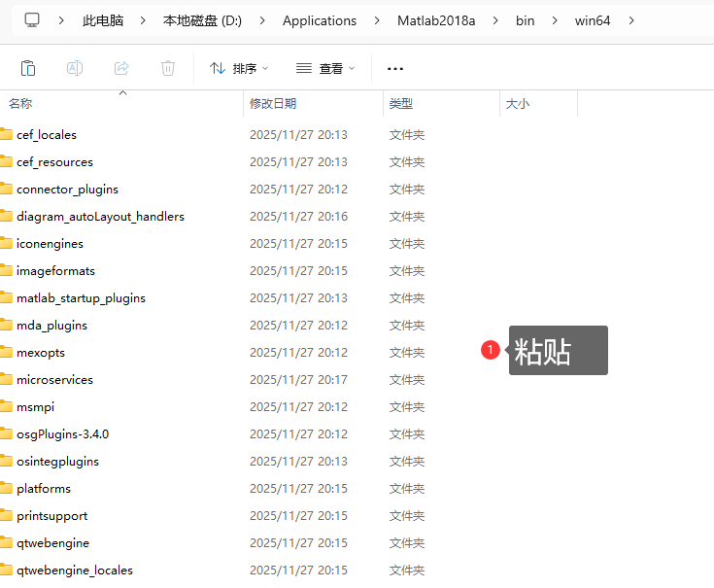Click the osintegplugins folder name

[x=58, y=462]
